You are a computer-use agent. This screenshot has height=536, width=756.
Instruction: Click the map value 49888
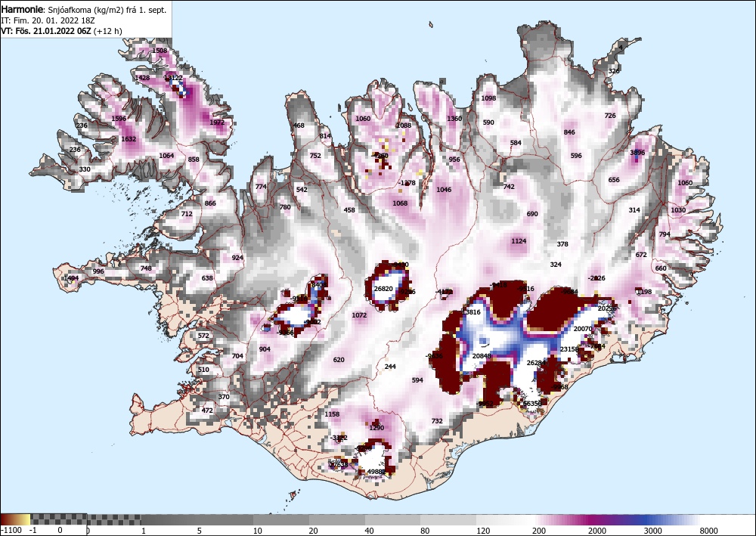click(x=376, y=472)
